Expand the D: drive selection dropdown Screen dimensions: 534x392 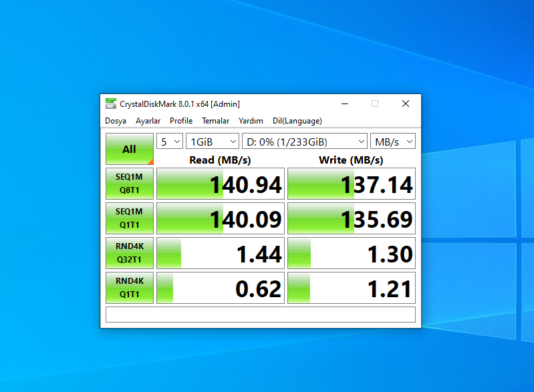[x=305, y=141]
